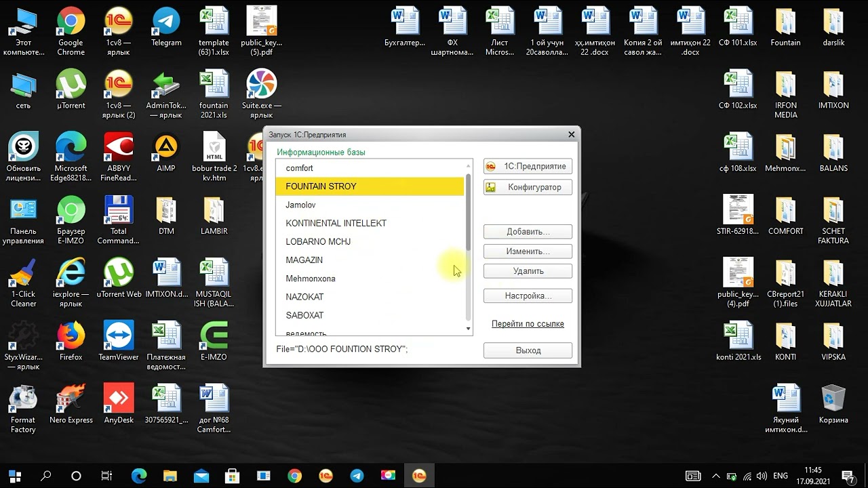Screen dimensions: 868x488
Task: Select the fountain 2021.xls file
Action: [x=214, y=95]
